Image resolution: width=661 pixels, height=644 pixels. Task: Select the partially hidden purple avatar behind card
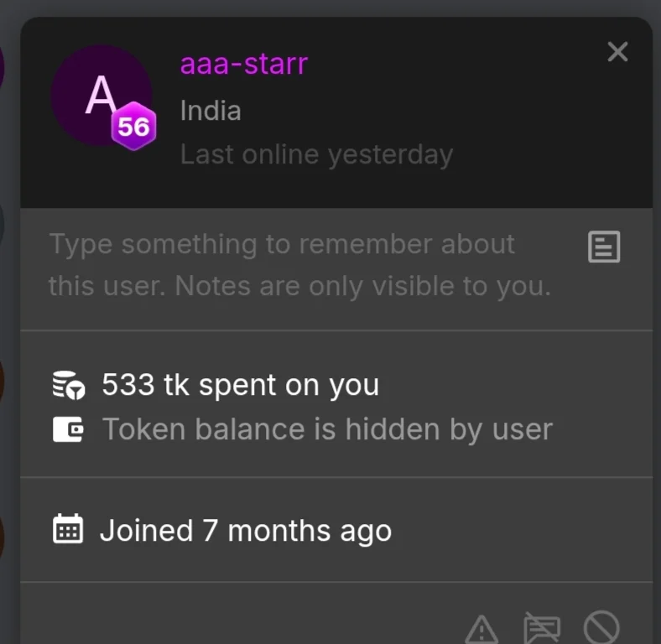coord(3,67)
